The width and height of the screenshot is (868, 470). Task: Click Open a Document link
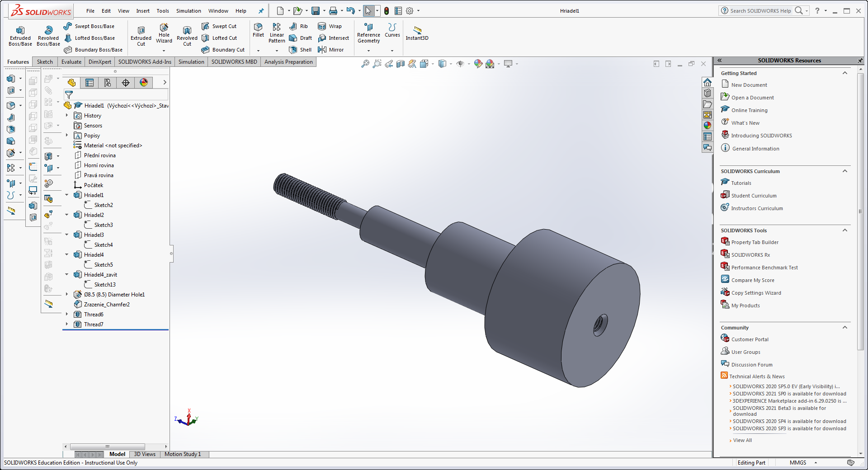pos(753,98)
